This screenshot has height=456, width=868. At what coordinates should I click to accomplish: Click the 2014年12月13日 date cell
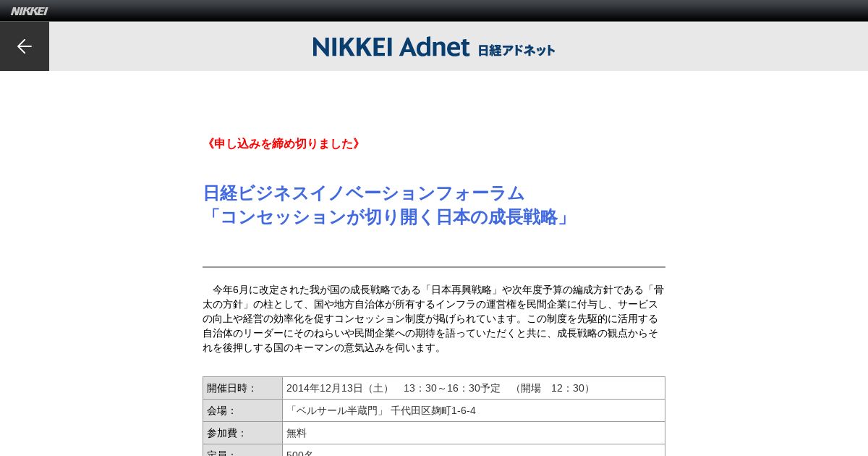coord(474,388)
